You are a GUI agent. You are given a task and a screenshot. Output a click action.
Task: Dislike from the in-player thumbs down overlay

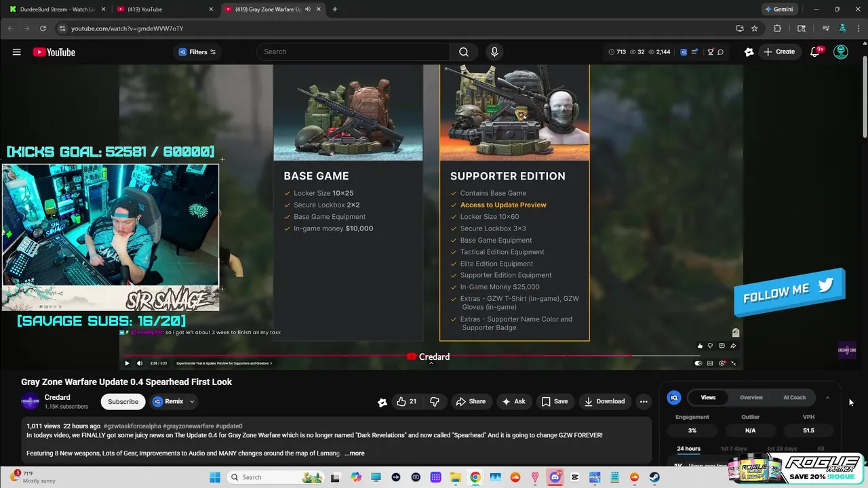711,346
